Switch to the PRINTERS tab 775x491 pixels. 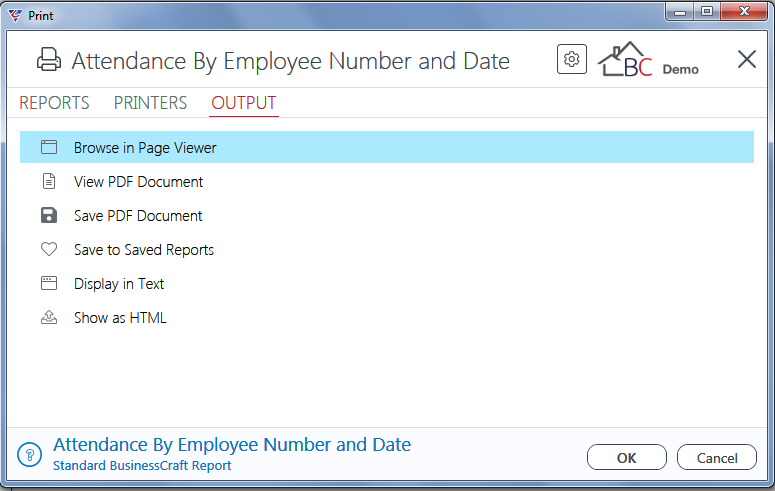point(150,103)
